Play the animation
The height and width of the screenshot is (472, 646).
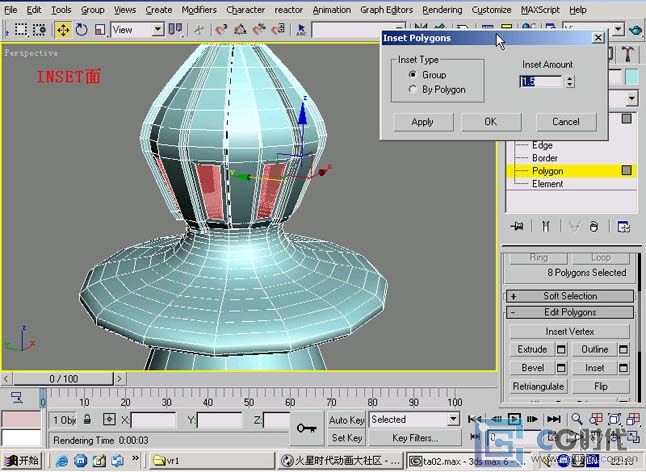pos(514,419)
